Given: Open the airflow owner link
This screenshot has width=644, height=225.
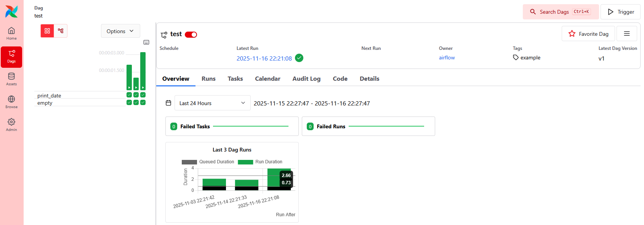Looking at the screenshot, I should pyautogui.click(x=447, y=58).
